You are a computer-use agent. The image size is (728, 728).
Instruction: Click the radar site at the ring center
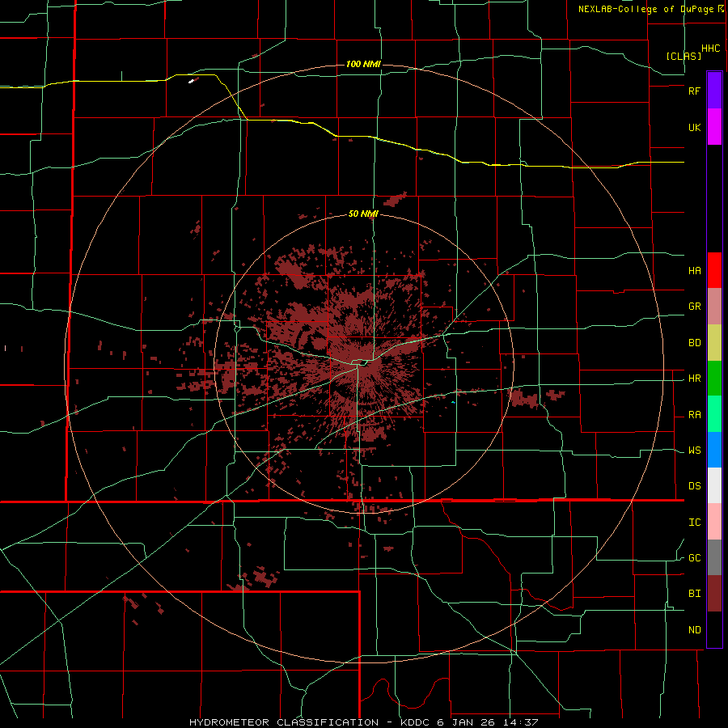click(x=363, y=364)
